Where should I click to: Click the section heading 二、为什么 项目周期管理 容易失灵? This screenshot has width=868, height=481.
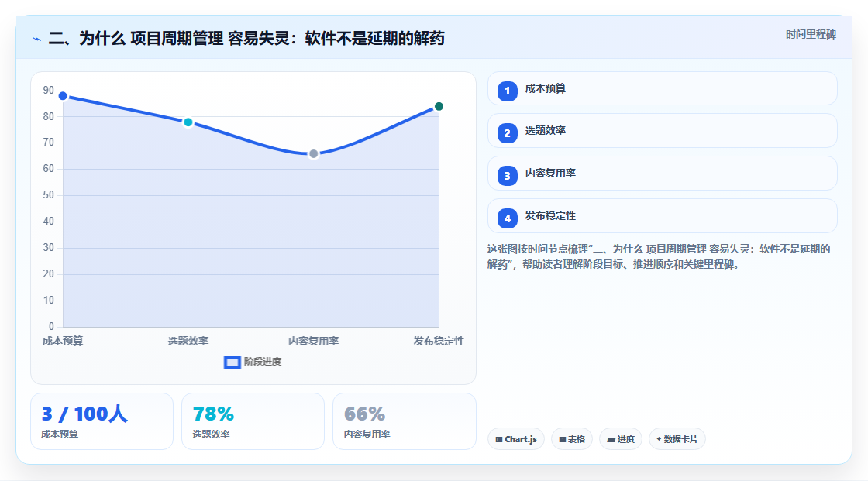[246, 38]
